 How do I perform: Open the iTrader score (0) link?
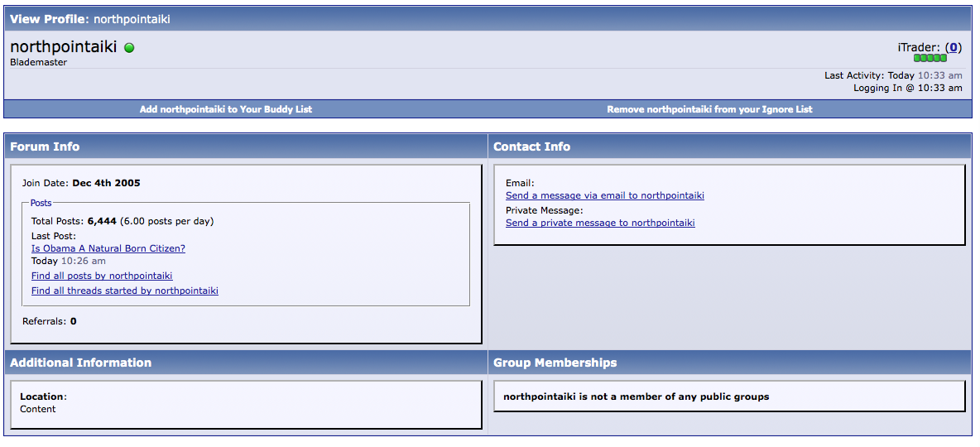(954, 48)
